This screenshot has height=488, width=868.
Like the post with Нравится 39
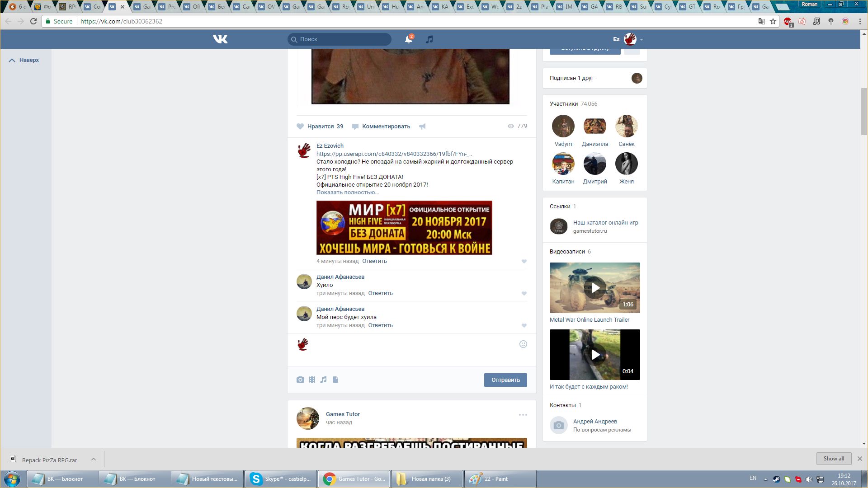pyautogui.click(x=320, y=127)
